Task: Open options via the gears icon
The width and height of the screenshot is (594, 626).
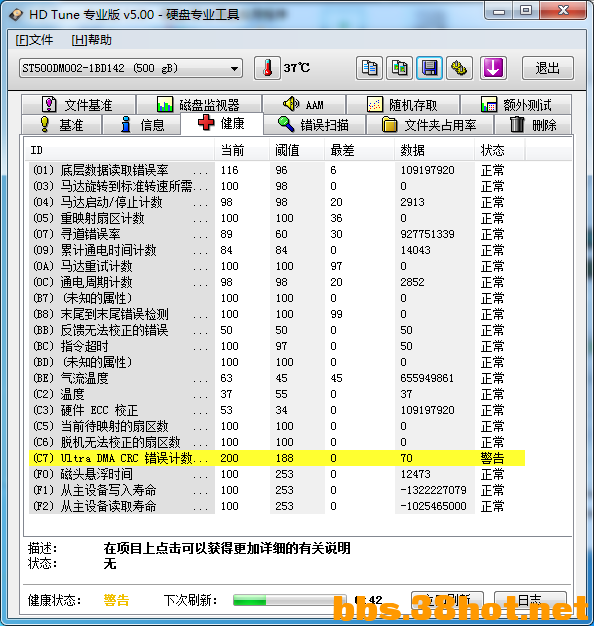Action: point(459,68)
